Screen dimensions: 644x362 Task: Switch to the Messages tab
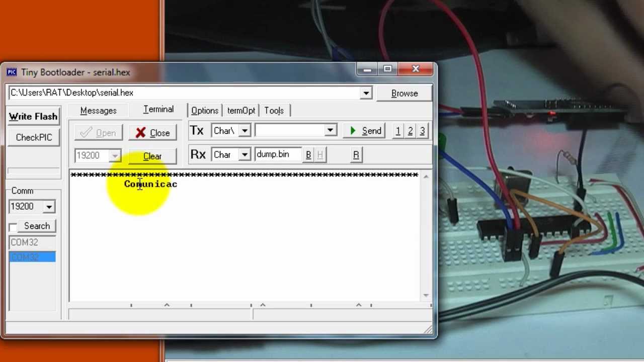98,111
